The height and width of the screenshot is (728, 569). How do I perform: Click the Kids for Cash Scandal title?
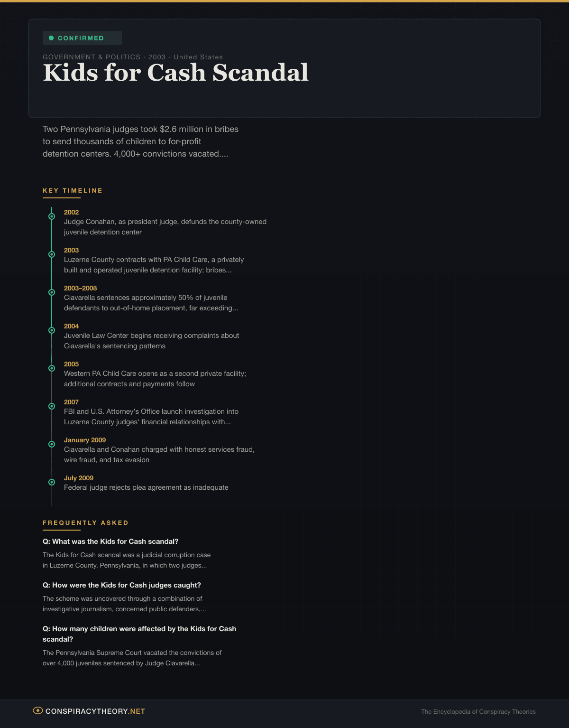(175, 73)
